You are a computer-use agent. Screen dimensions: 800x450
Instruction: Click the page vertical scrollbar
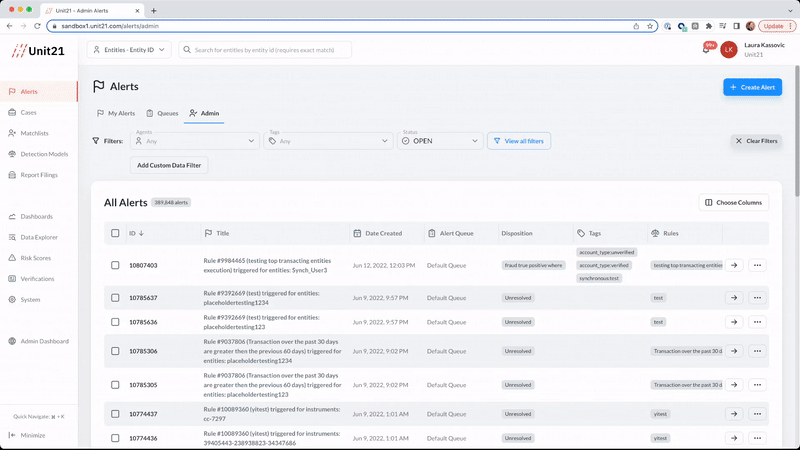tap(797, 131)
